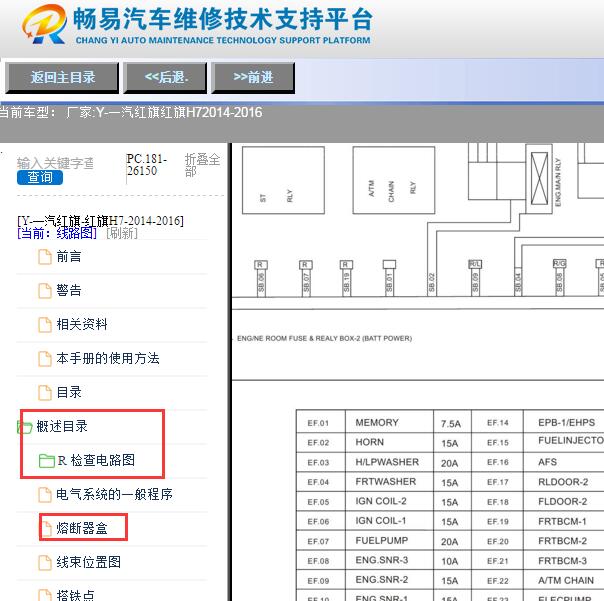Click ENGINE ROOM FUSE & REALY BOX-2 caption
The image size is (604, 601).
tap(324, 339)
